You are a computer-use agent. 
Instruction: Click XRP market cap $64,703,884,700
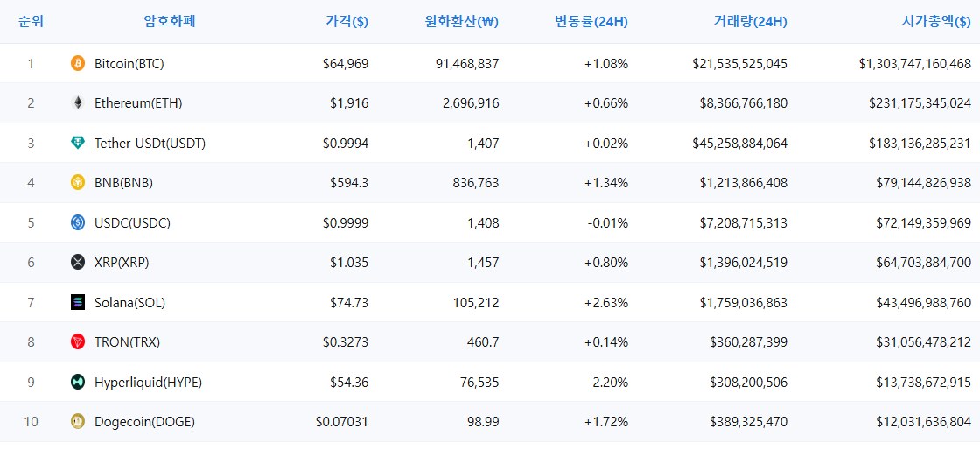(924, 263)
